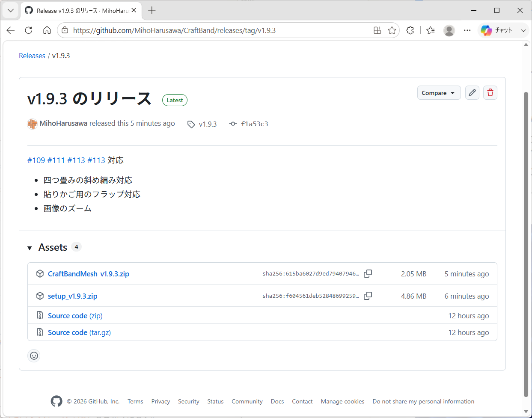This screenshot has width=532, height=418.
Task: Open the Community footer link
Action: click(247, 401)
